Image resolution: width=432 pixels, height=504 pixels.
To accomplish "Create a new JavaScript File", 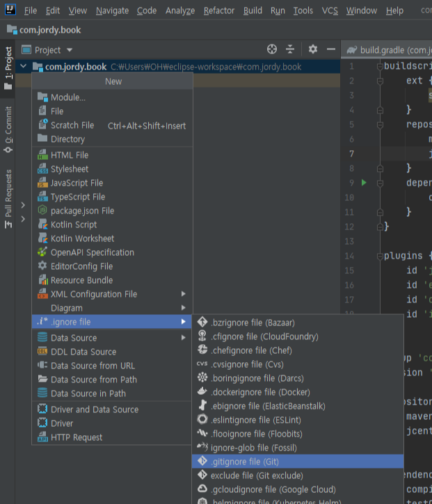I will (112, 183).
